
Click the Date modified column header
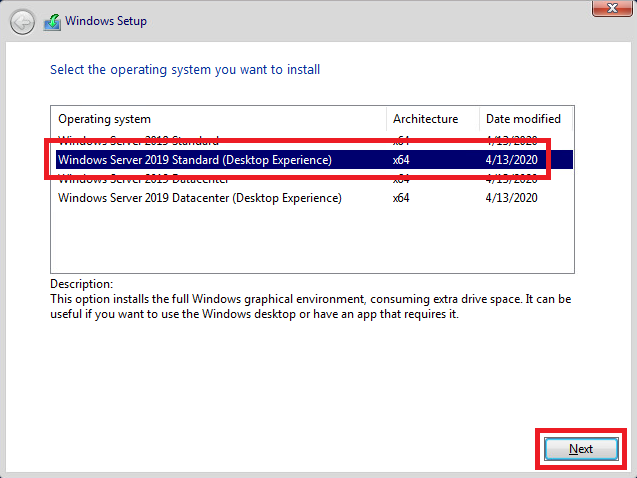522,119
